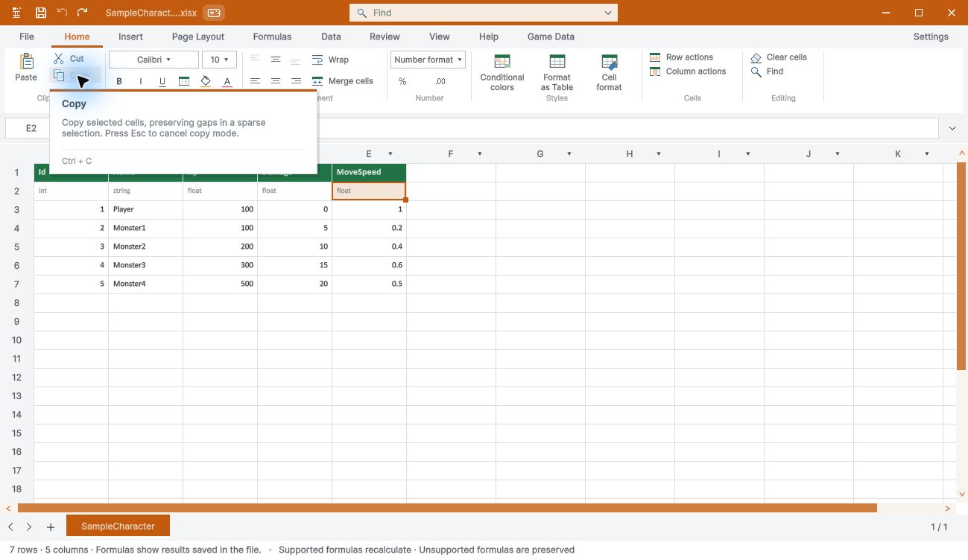
Task: Toggle center horizontal alignment
Action: pos(276,81)
